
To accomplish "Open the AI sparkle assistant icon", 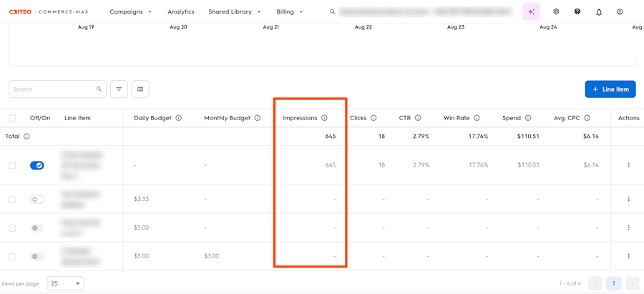I will [532, 12].
